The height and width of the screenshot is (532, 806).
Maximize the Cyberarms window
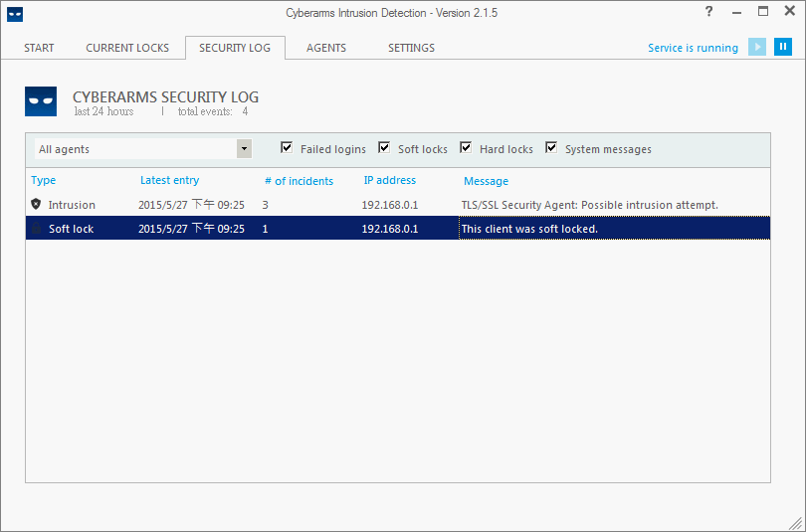click(x=763, y=11)
